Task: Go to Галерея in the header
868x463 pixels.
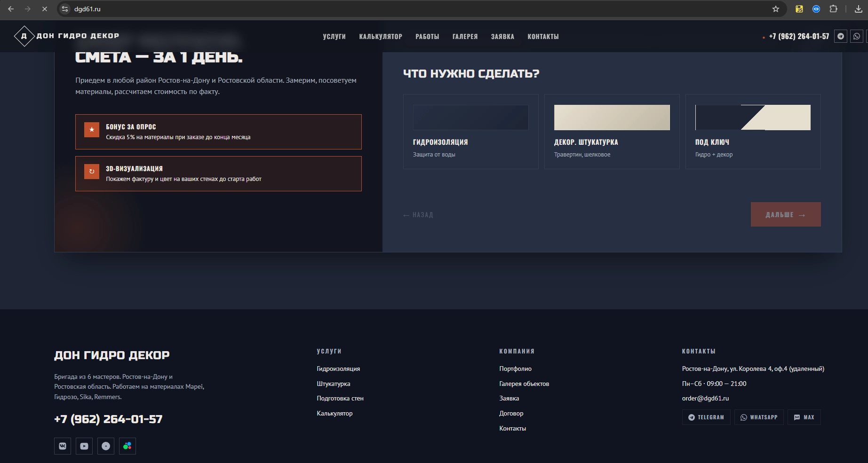Action: coord(465,37)
